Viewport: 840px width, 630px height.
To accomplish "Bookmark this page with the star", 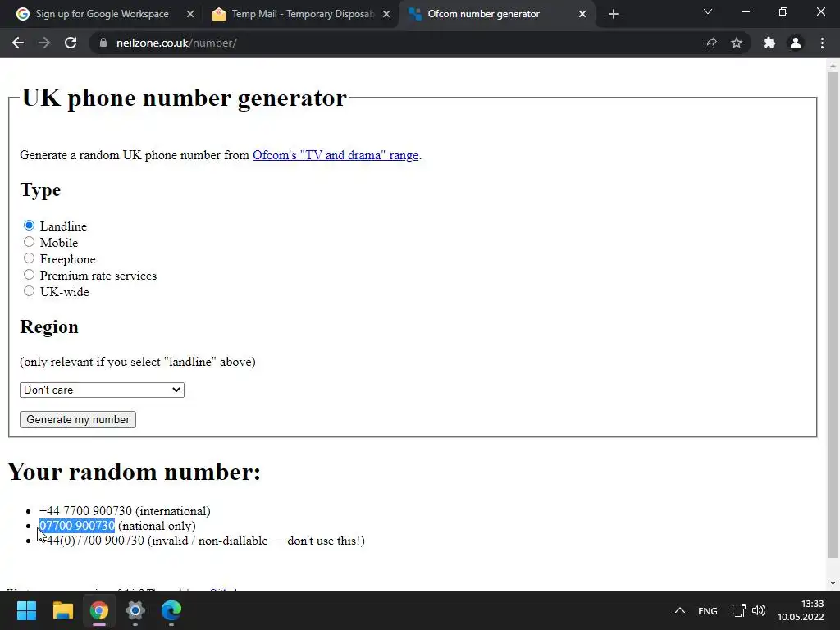I will pyautogui.click(x=737, y=43).
